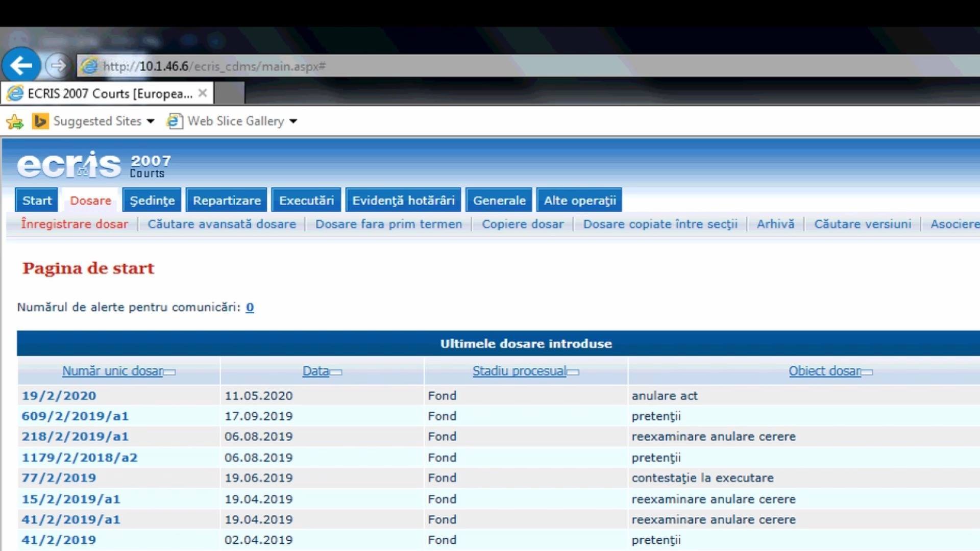980x551 pixels.
Task: Click the Bing Suggested Sites icon
Action: click(x=40, y=121)
